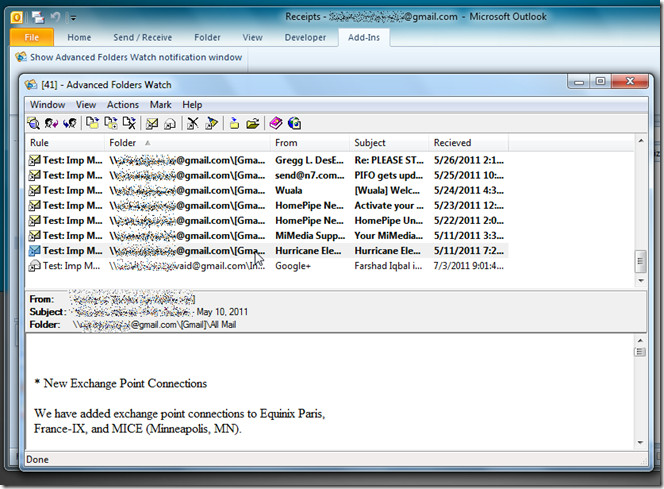Select the Add-Ins tab
This screenshot has width=664, height=489.
364,37
